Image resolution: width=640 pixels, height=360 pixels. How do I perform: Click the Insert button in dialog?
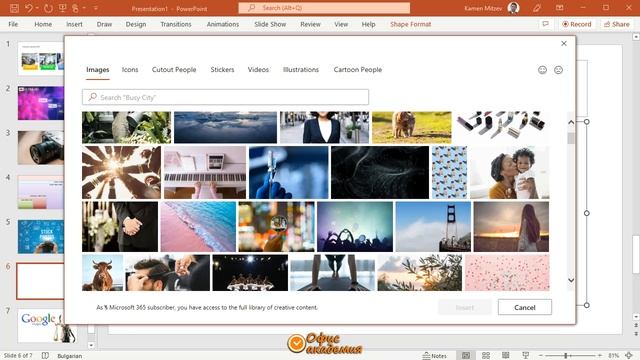(x=465, y=307)
